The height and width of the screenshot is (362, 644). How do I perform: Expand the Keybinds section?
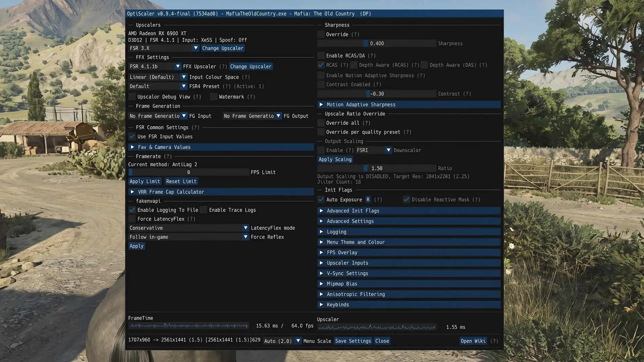[409, 305]
